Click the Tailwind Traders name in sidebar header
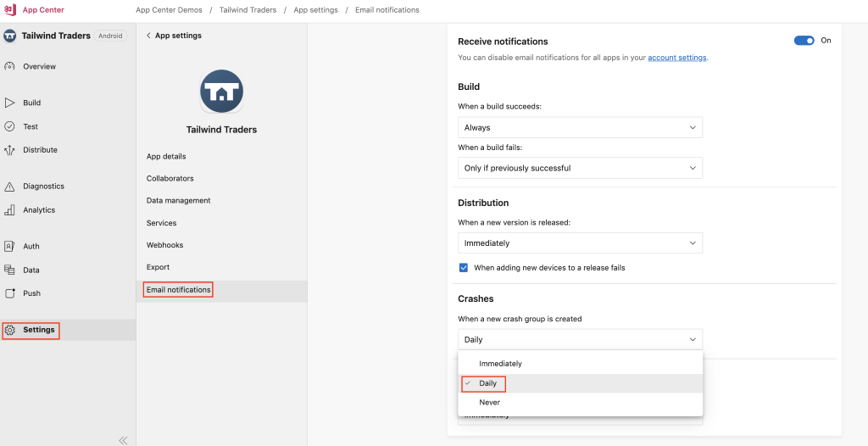The width and height of the screenshot is (868, 446). (56, 36)
